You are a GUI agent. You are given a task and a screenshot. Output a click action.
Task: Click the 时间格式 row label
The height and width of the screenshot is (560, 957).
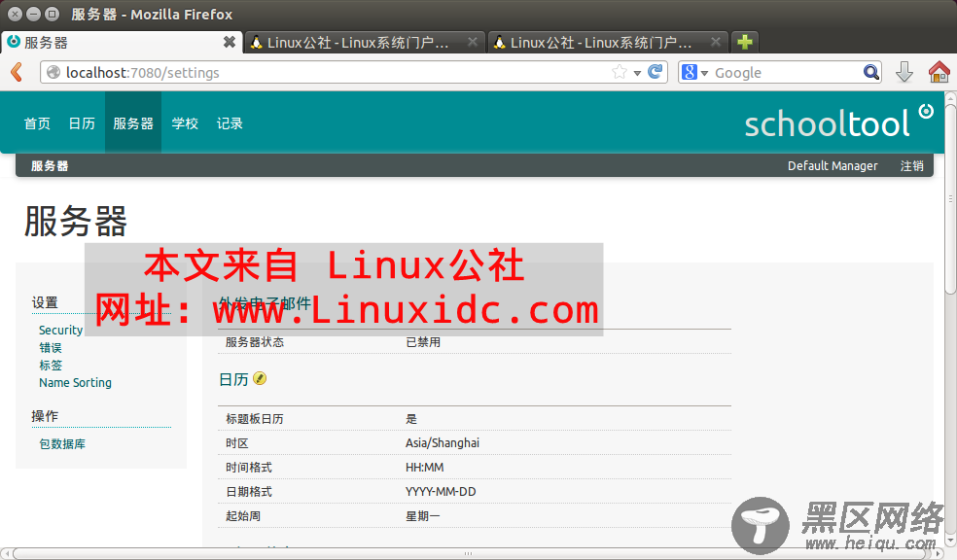pos(249,468)
